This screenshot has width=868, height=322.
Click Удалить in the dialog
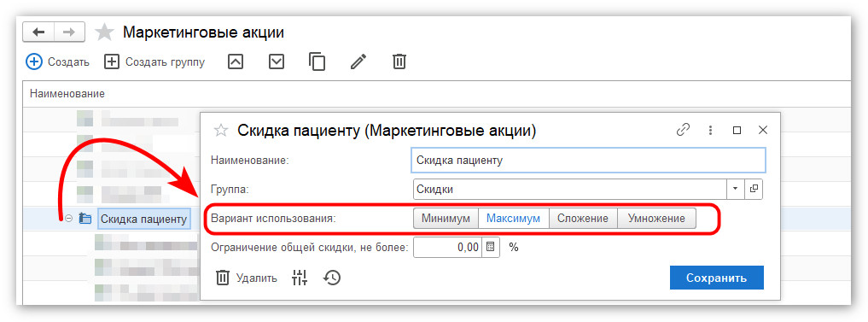(x=247, y=278)
